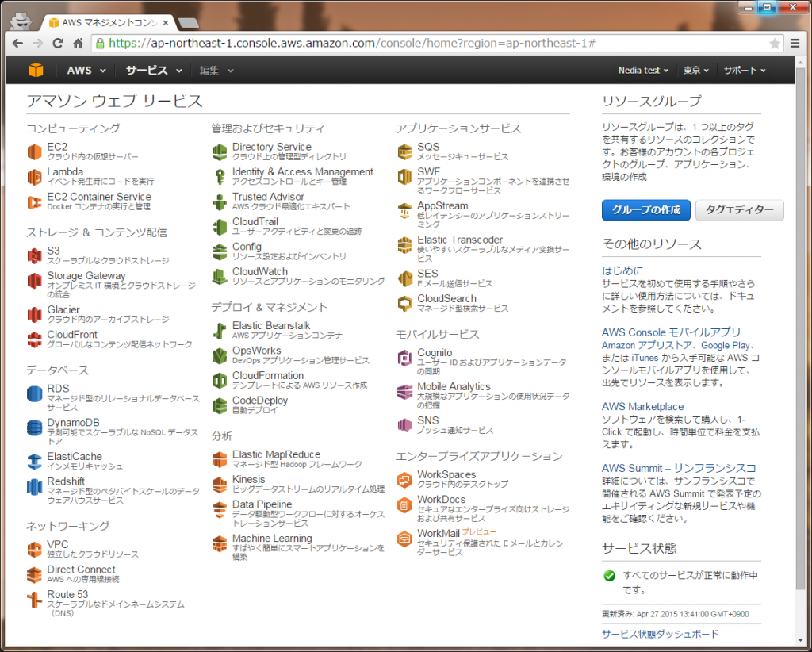Open the Kinesis service link
The width and height of the screenshot is (812, 652).
point(248,480)
